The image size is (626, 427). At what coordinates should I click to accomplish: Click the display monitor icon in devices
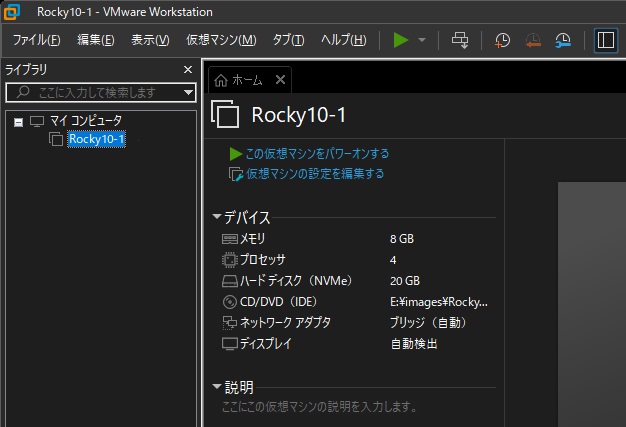(230, 344)
